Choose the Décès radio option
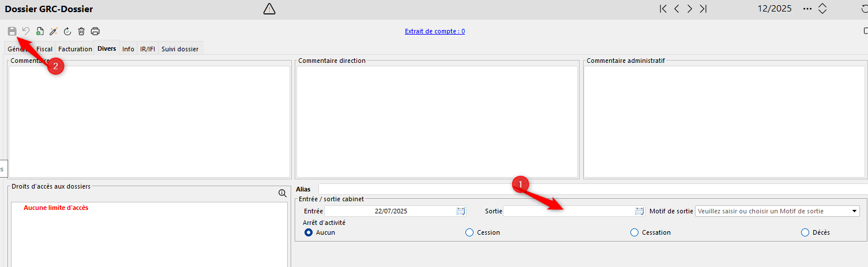The width and height of the screenshot is (868, 267). 805,232
